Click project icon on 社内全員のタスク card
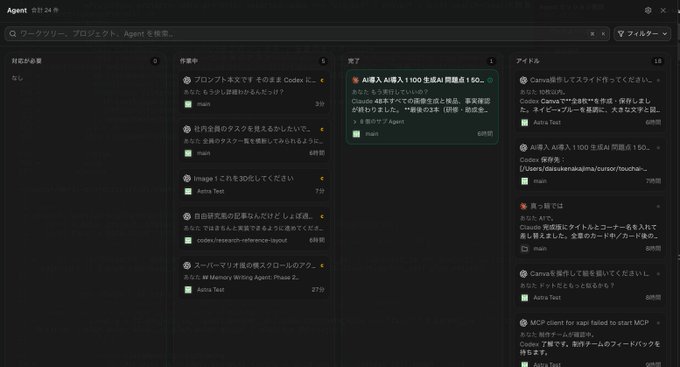The image size is (680, 367). point(188,153)
